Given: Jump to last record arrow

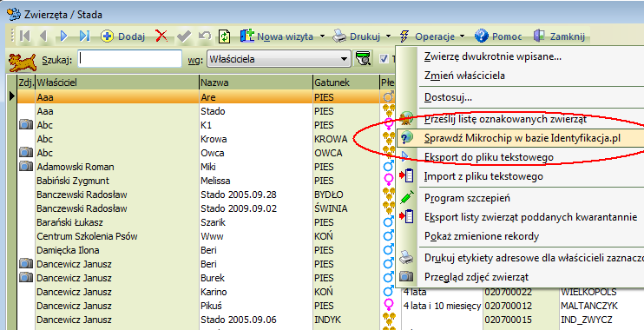Looking at the screenshot, I should point(84,36).
